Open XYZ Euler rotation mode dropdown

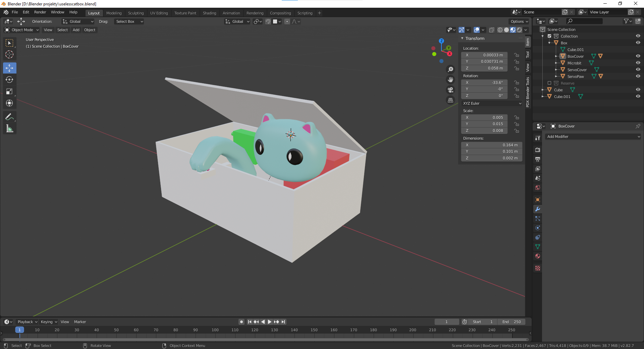pyautogui.click(x=492, y=103)
